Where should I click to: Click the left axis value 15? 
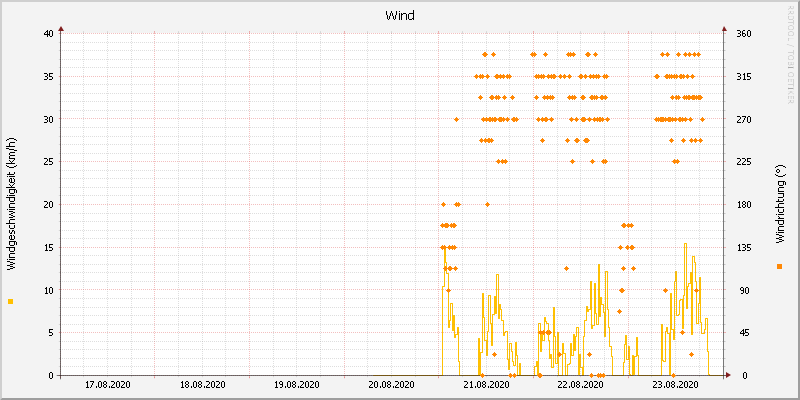(48, 247)
